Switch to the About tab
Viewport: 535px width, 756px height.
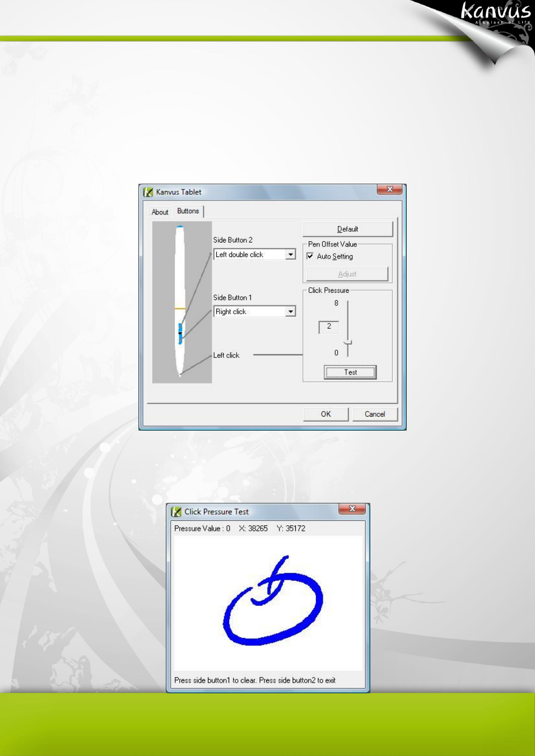coord(160,212)
